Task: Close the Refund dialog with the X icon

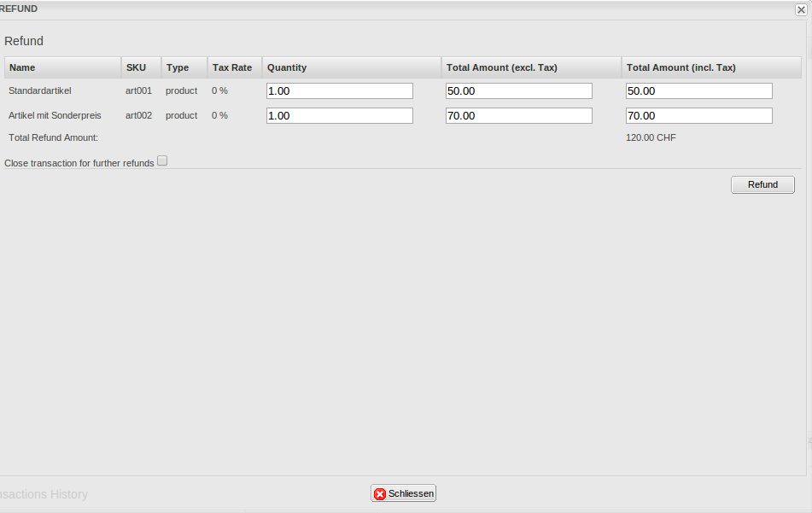Action: [801, 9]
